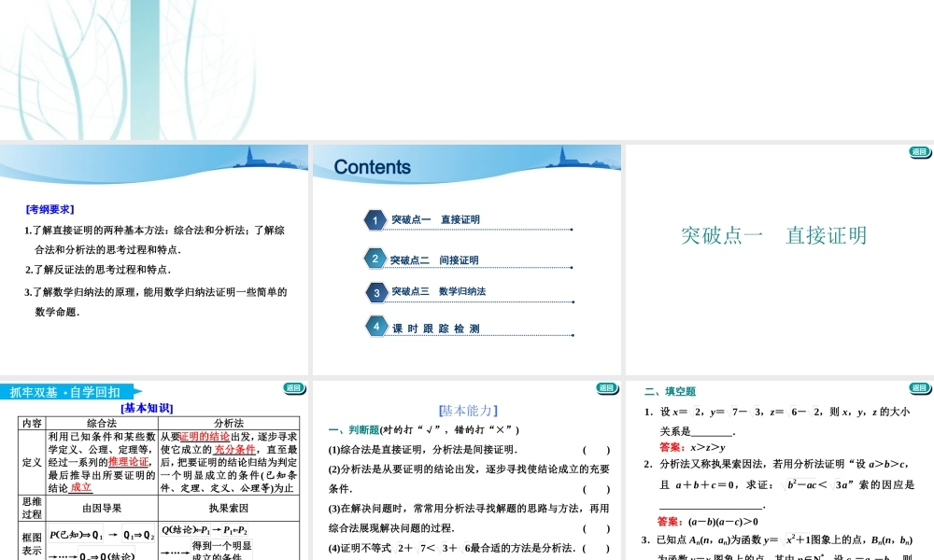Open the 突破点二 间接证明 section entry
This screenshot has height=560, width=934.
point(437,259)
